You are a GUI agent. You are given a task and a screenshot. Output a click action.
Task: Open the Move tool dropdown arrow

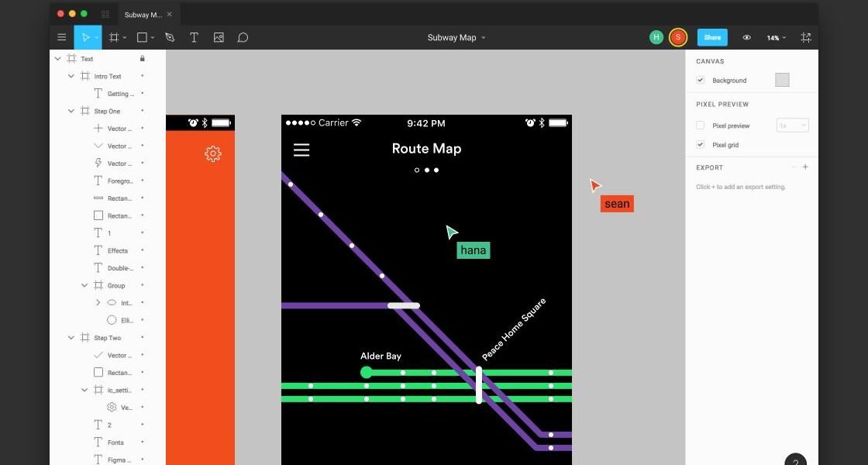pos(97,38)
